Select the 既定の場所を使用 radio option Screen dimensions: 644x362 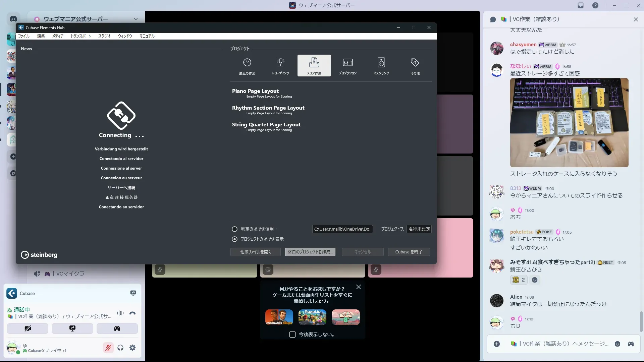(x=234, y=229)
